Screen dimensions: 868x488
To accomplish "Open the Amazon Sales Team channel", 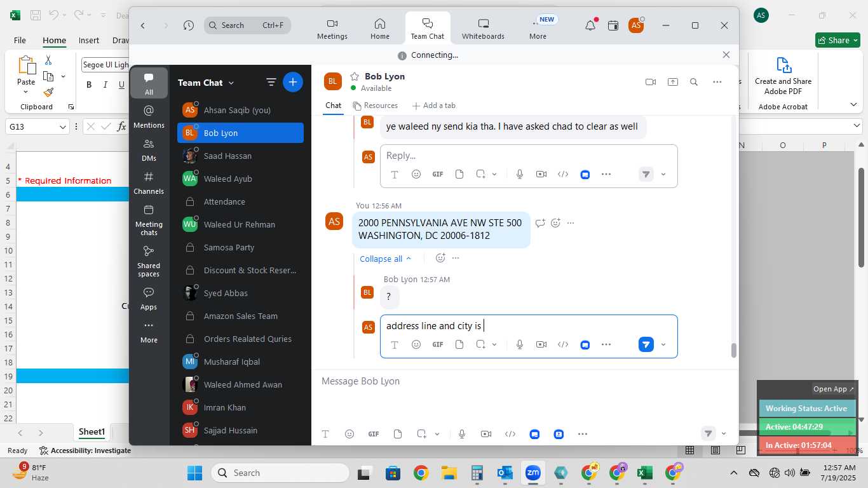I will [x=240, y=316].
